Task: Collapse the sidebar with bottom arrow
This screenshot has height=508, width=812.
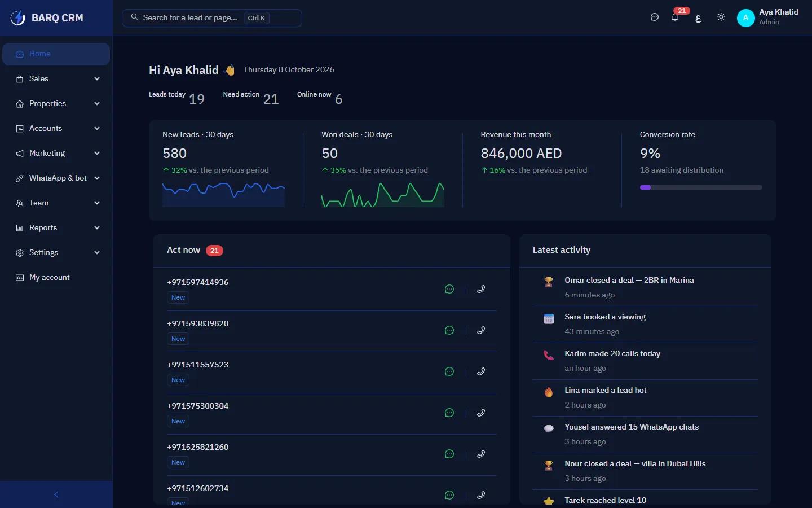Action: (x=56, y=494)
